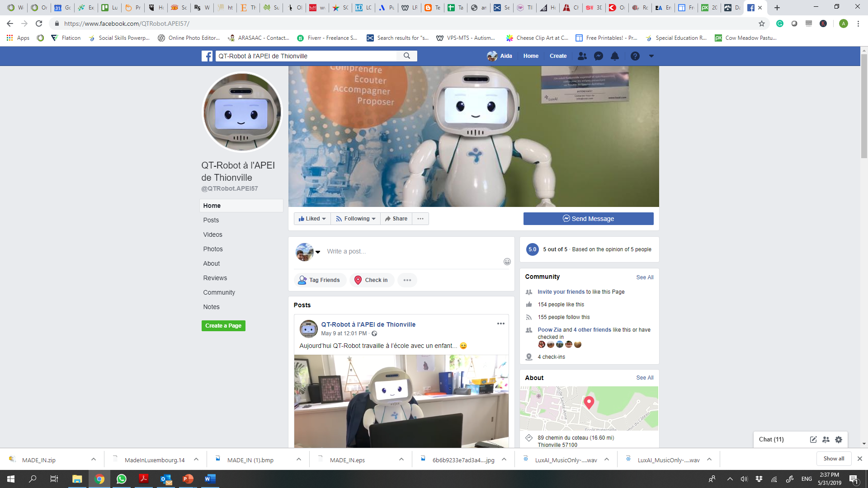
Task: Toggle the Liked button on the page
Action: tap(312, 219)
